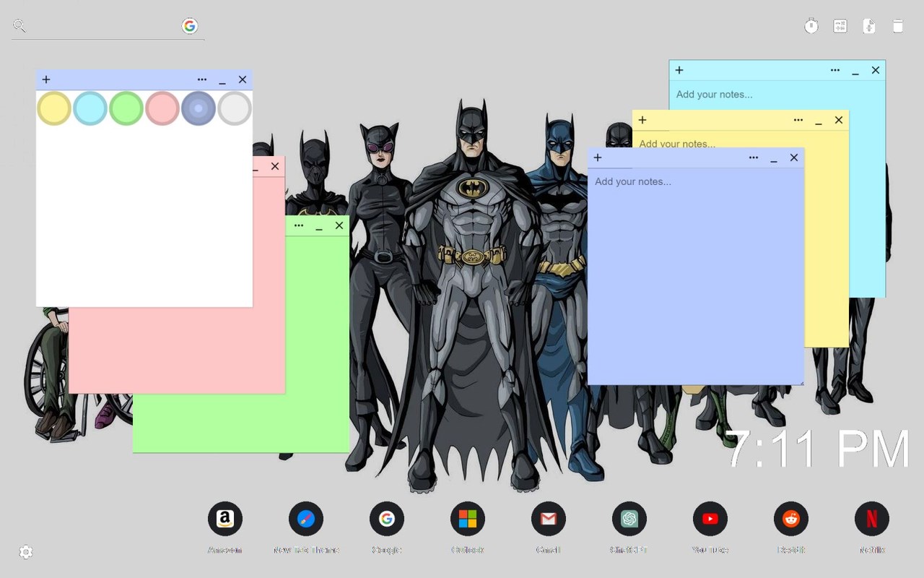The image size is (924, 578).
Task: Close the green note
Action: pyautogui.click(x=339, y=225)
